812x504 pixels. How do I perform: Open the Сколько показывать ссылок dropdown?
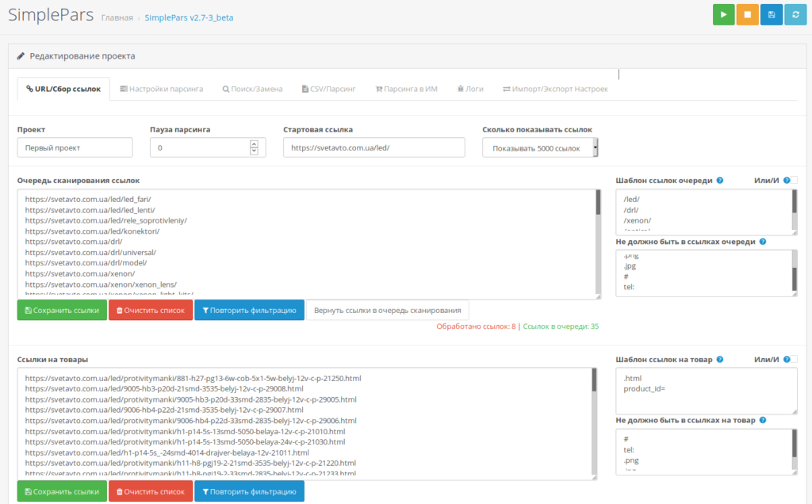point(540,148)
